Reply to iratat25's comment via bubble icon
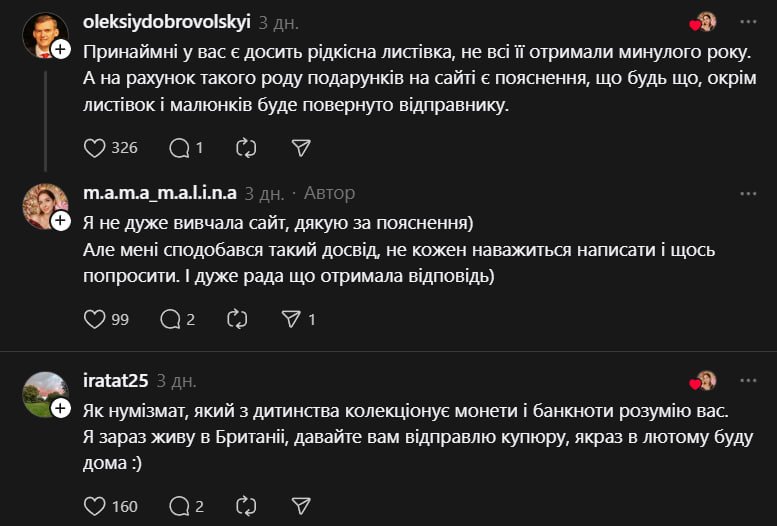 pyautogui.click(x=179, y=506)
